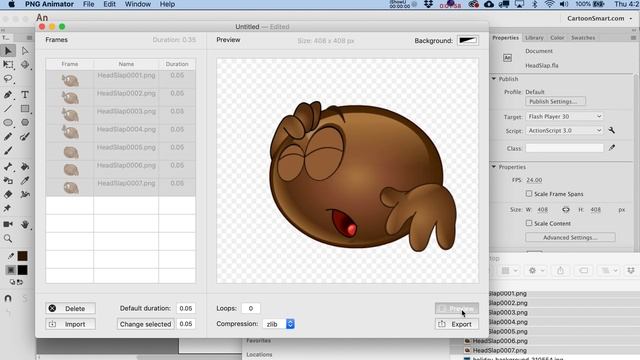Open the Target Flash Player dropdown
This screenshot has height=360, width=640.
click(x=564, y=116)
